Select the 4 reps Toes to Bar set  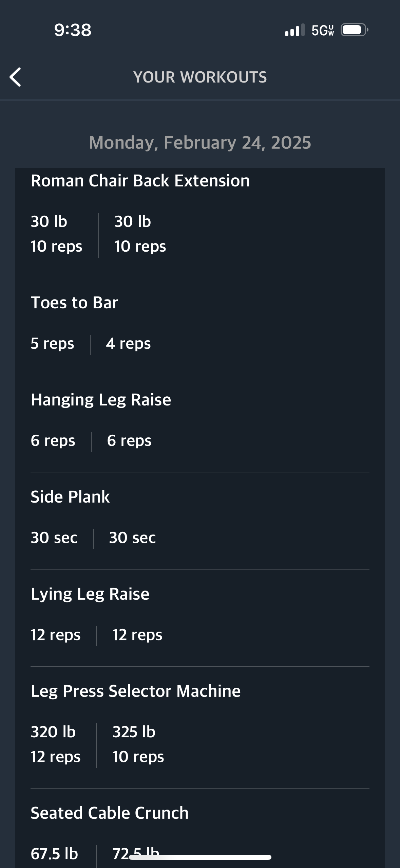click(x=128, y=343)
